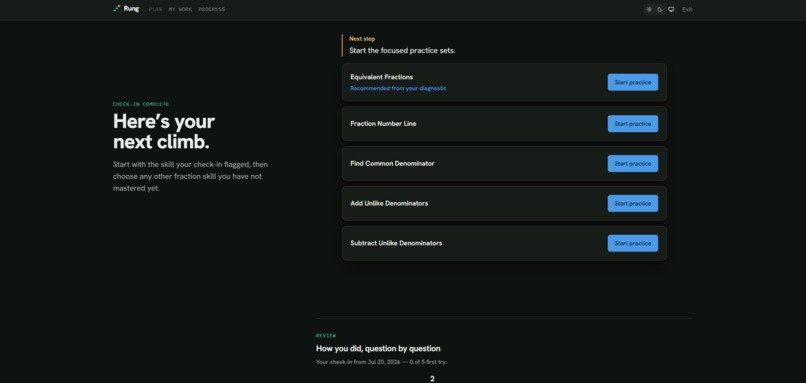
Task: Click the 'REVIEW' section label
Action: (326, 336)
